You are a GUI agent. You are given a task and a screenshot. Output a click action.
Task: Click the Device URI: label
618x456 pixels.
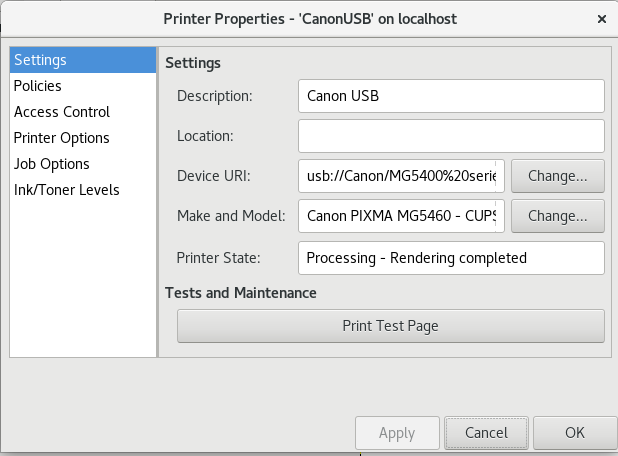click(x=214, y=176)
